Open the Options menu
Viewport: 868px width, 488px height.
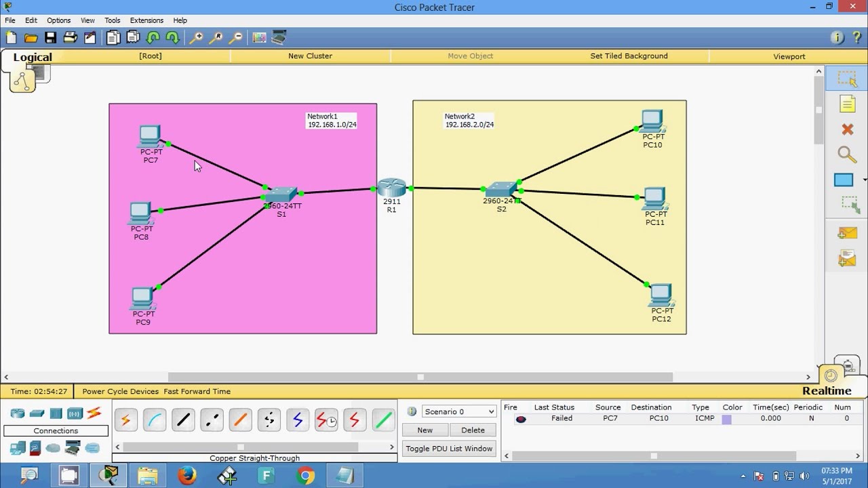[x=59, y=20]
